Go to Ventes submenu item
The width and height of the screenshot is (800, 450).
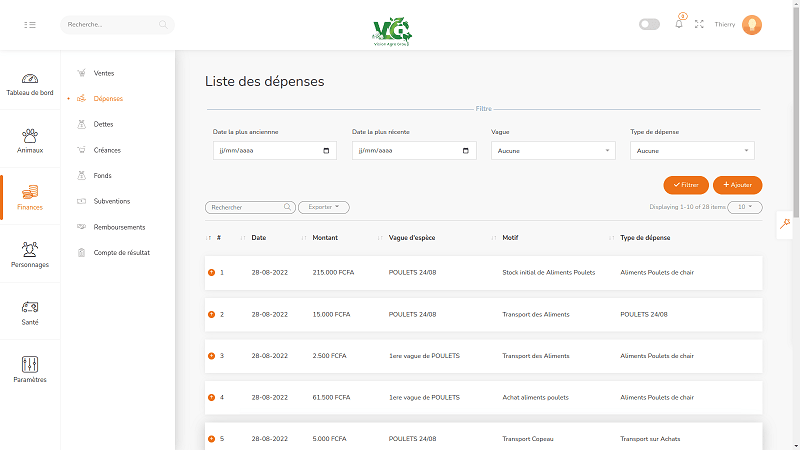tap(103, 73)
